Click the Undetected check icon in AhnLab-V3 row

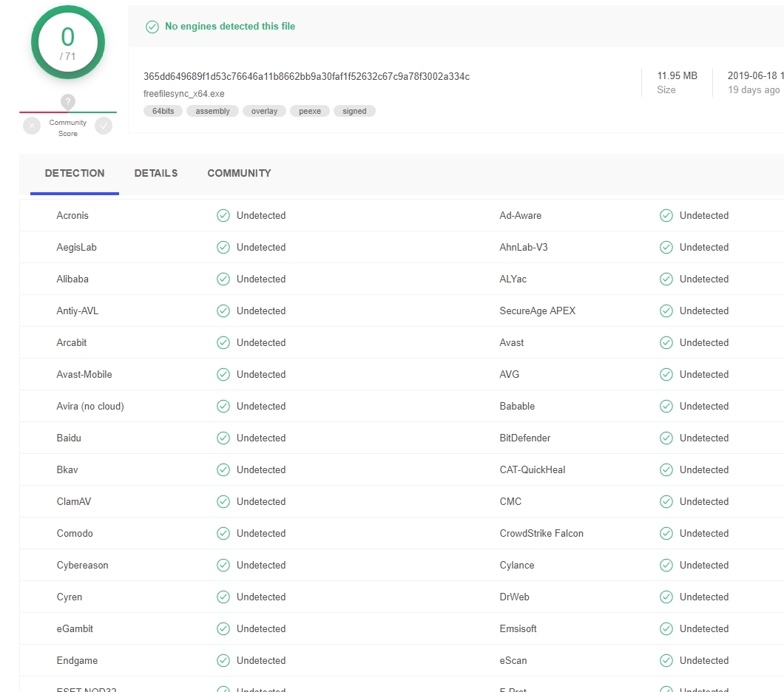pos(666,248)
